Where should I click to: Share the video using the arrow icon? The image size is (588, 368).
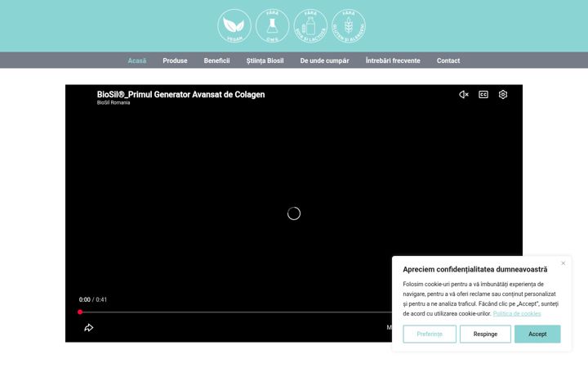click(88, 328)
